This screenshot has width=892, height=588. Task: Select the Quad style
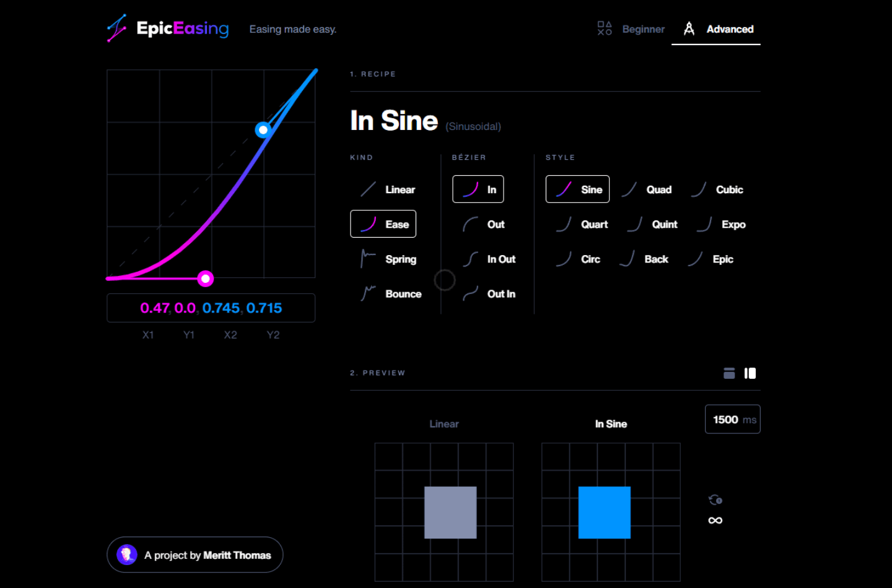pos(646,189)
